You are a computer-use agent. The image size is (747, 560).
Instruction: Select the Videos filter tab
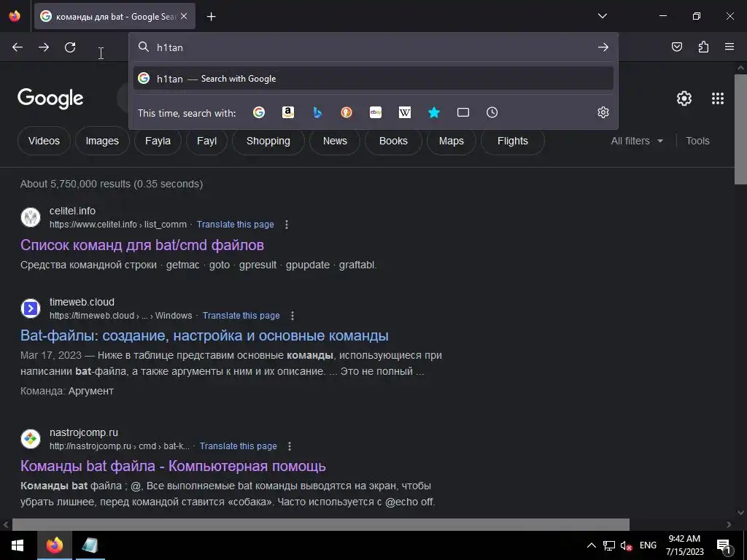click(44, 141)
